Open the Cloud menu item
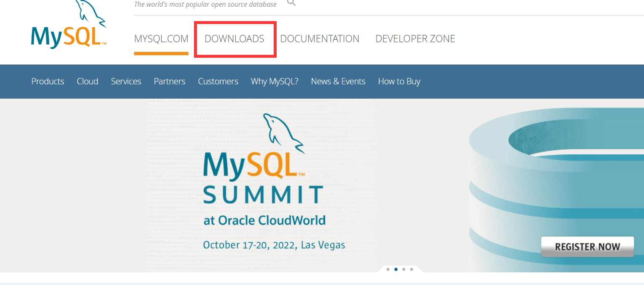644x285 pixels. click(x=87, y=81)
